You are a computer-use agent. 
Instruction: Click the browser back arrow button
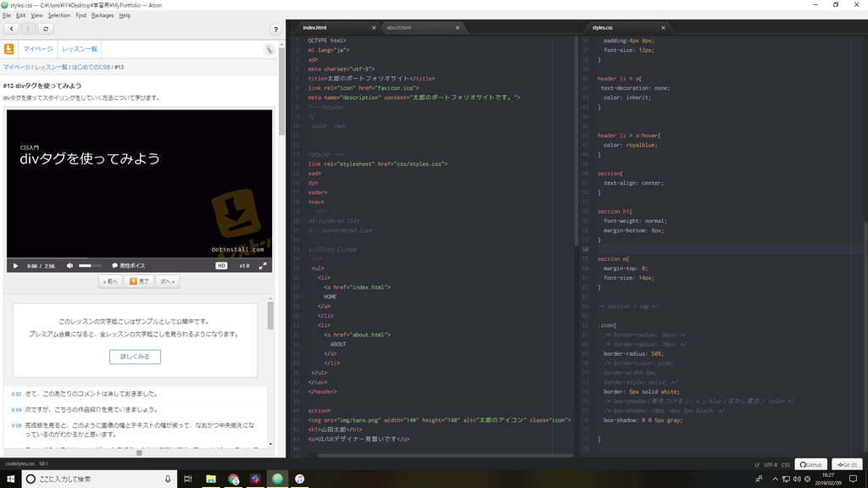click(11, 29)
